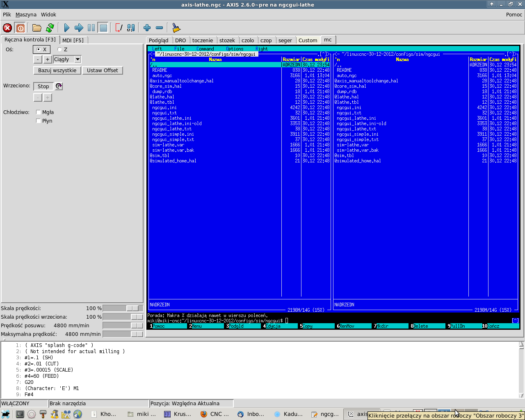This screenshot has width=525, height=420.
Task: Jog axis positive with the plus button
Action: coord(48,59)
